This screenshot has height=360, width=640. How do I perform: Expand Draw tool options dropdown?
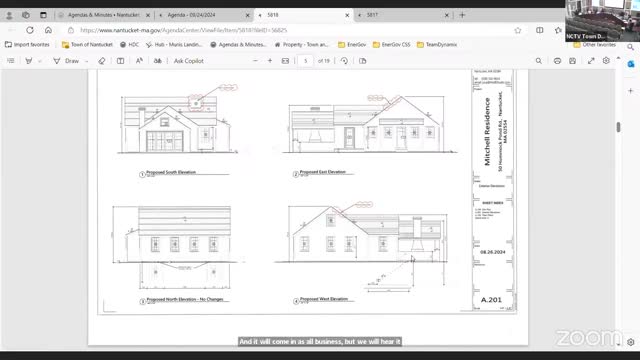(87, 61)
